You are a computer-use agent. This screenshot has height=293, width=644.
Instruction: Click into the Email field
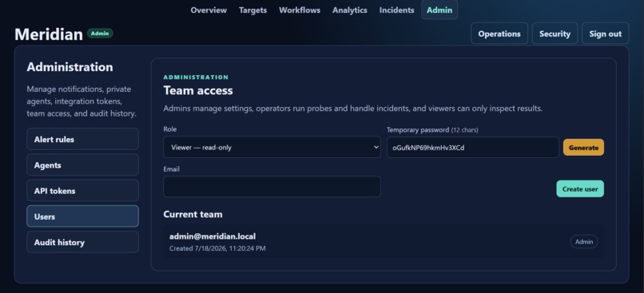(x=272, y=187)
